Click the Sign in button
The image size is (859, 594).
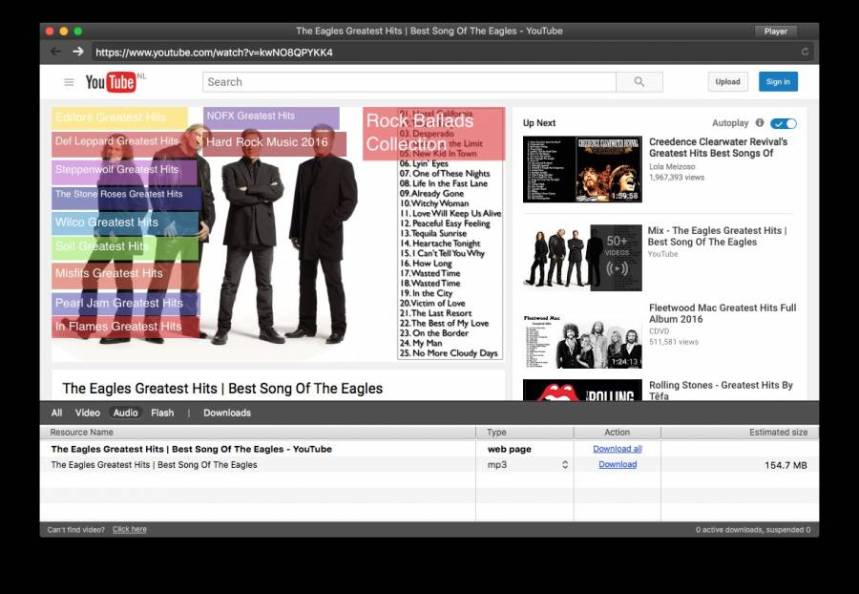click(x=778, y=82)
